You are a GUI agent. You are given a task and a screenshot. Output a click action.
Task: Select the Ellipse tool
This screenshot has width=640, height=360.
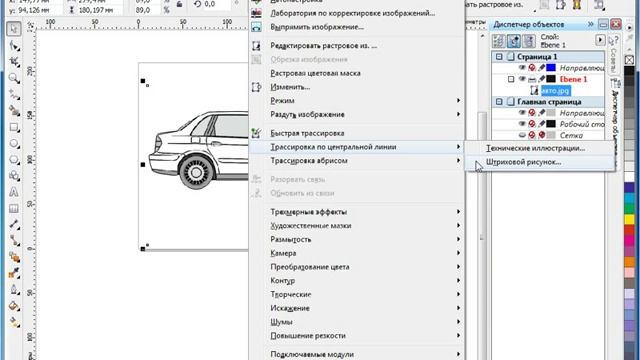[14, 144]
